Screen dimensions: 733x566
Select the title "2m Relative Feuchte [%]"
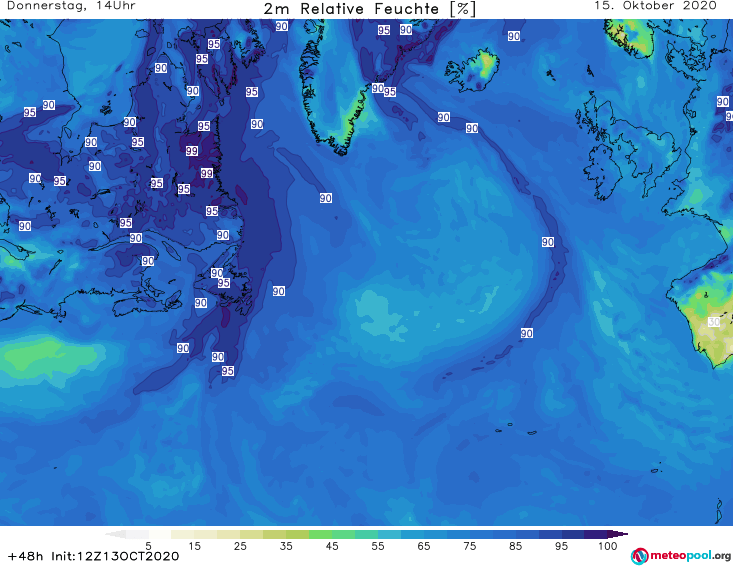369,9
